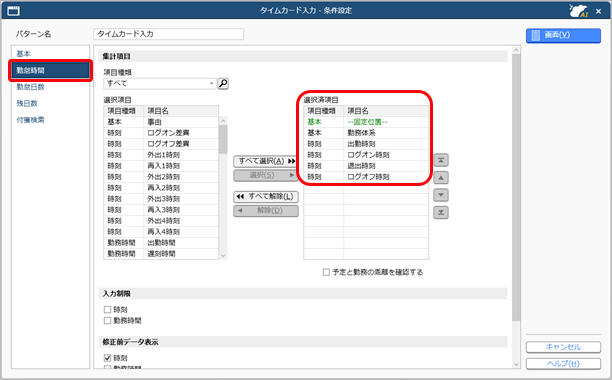Check 勤務時間 under 入力制限
This screenshot has height=380, width=612.
pyautogui.click(x=107, y=321)
